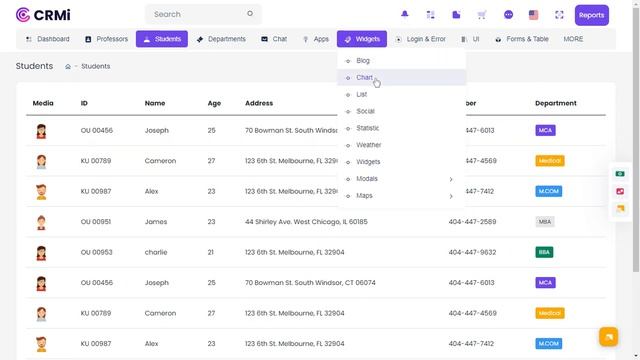
Task: Click the Reports button
Action: coord(591,15)
